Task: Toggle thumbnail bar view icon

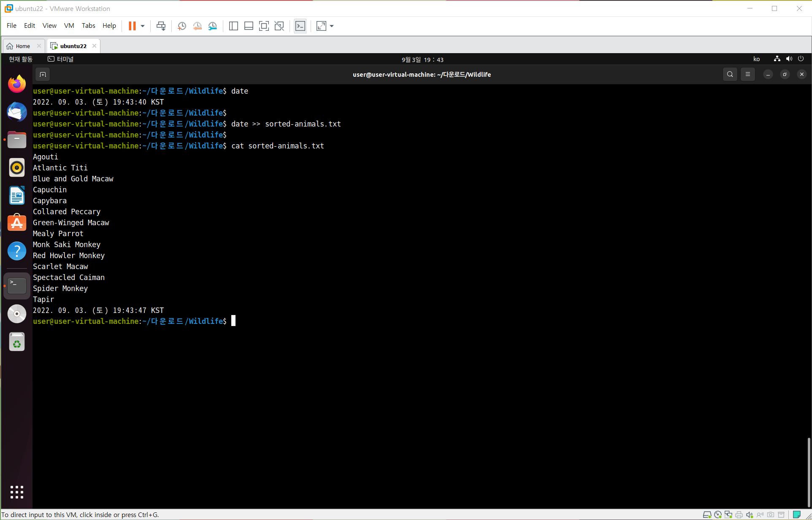Action: [249, 26]
